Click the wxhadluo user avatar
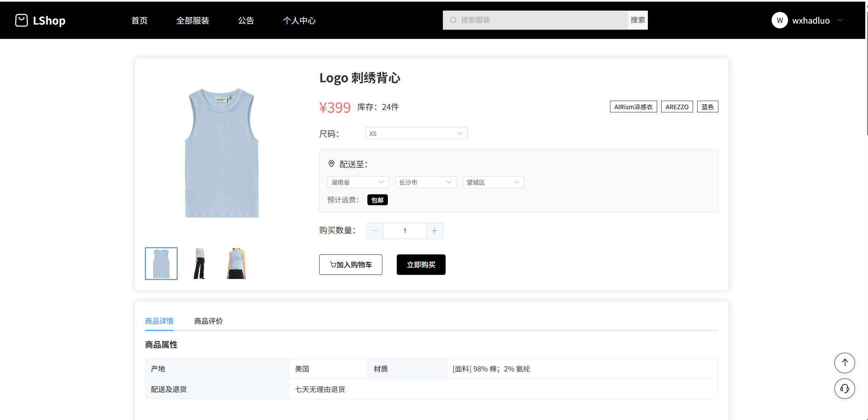Viewport: 868px width, 420px height. pyautogui.click(x=779, y=20)
